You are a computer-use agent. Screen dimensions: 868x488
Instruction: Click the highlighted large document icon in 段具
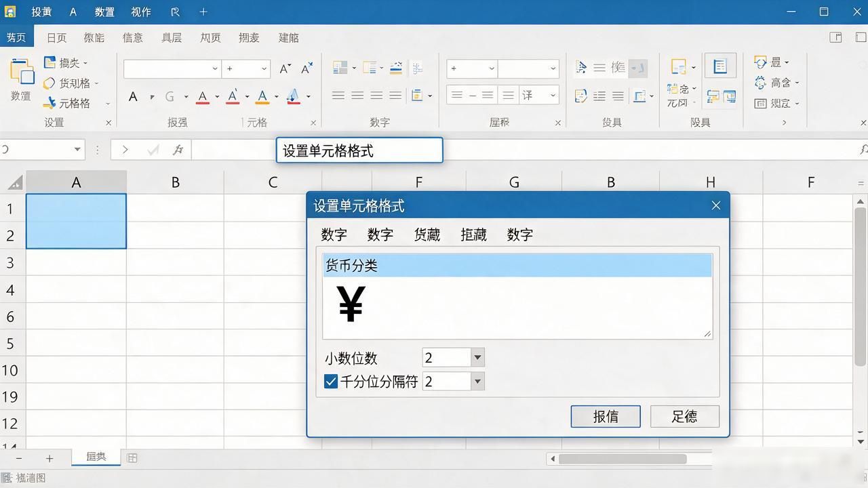click(720, 66)
